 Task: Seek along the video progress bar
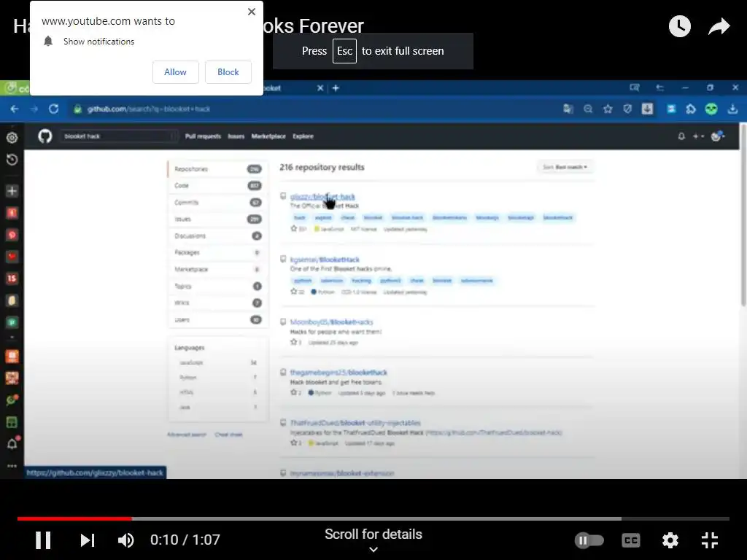373,518
